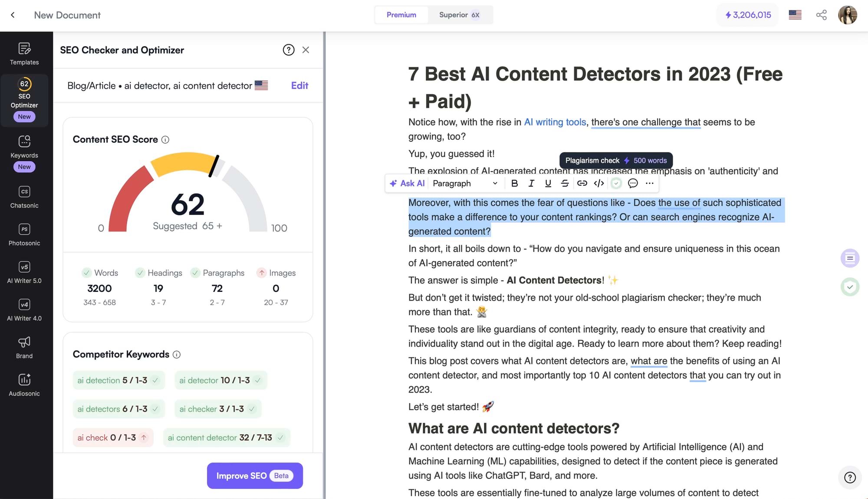Screen dimensions: 868x499
Task: Select the Photosonic tool
Action: pyautogui.click(x=24, y=234)
